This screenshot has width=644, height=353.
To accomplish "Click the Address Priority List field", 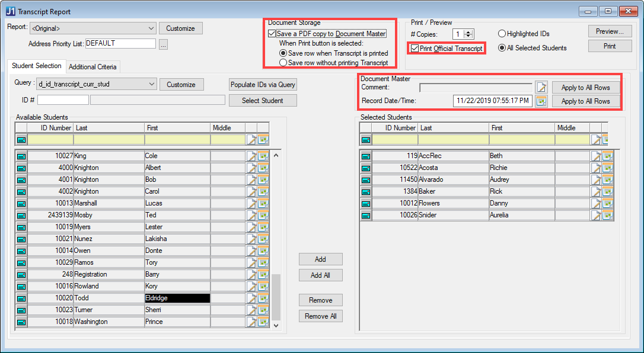I will coord(121,43).
